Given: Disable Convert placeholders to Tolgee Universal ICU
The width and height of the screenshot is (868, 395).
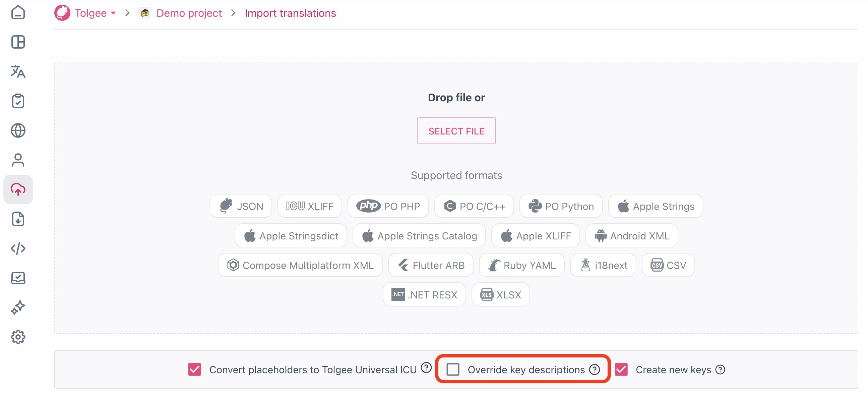Looking at the screenshot, I should coord(194,370).
